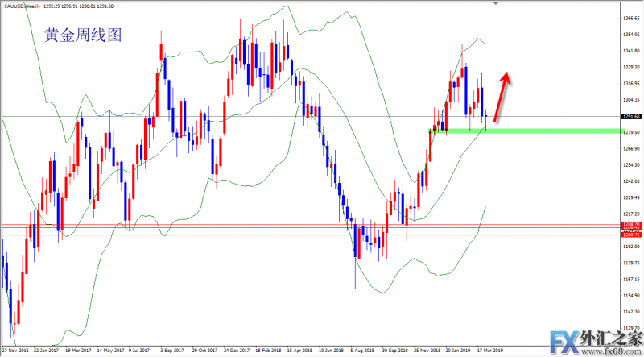The height and width of the screenshot is (357, 644).
Task: Click the 1254.30 price axis label
Action: tap(630, 165)
